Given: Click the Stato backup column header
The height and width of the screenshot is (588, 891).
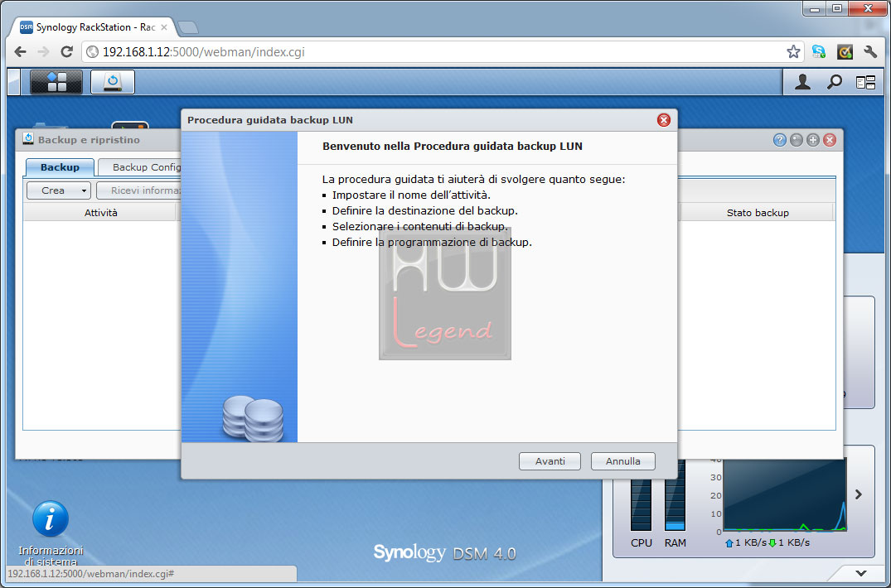Looking at the screenshot, I should click(x=757, y=213).
